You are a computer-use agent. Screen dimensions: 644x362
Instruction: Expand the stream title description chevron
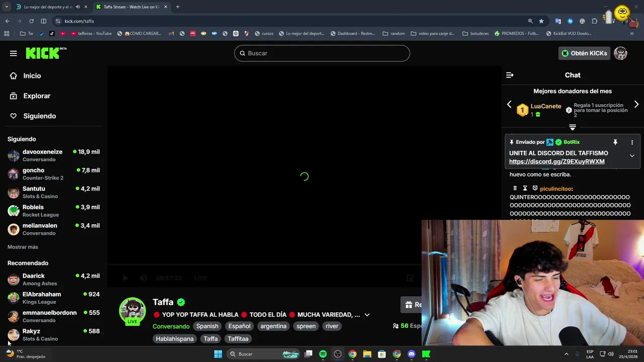click(x=367, y=315)
